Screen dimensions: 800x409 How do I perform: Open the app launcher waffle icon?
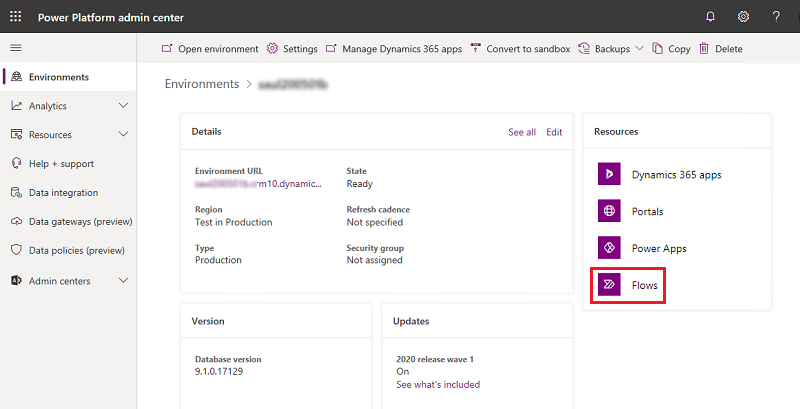pyautogui.click(x=16, y=16)
